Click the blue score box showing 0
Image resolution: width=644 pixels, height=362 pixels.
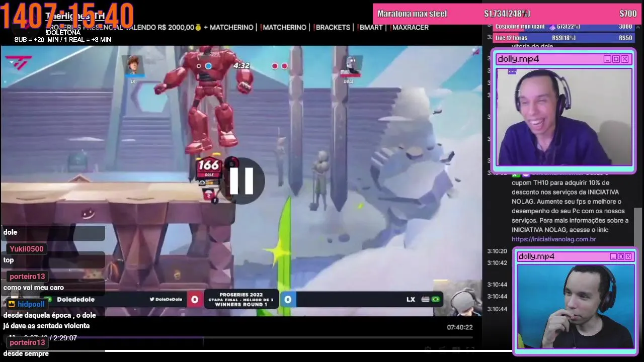point(287,300)
